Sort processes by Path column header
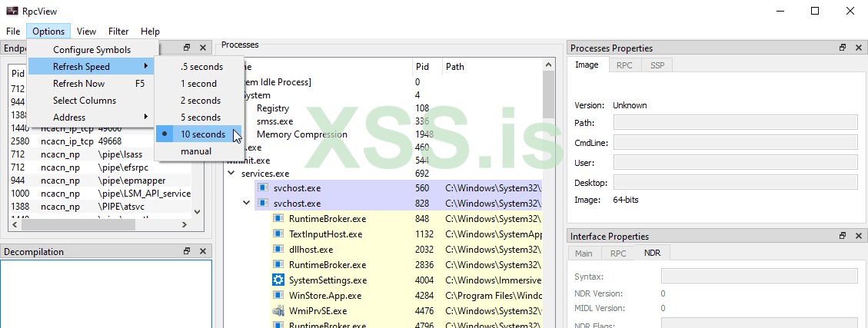The height and width of the screenshot is (328, 868). click(x=493, y=67)
